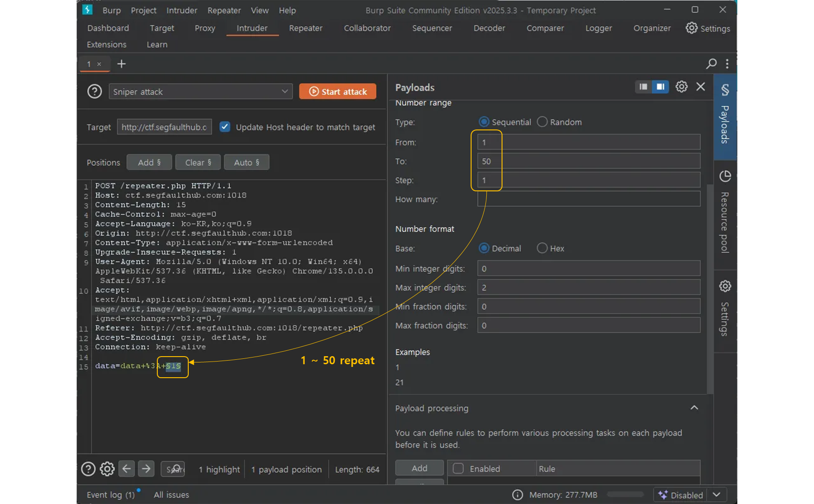Expand the dropdown next to Disabled
This screenshot has width=814, height=504.
point(716,495)
